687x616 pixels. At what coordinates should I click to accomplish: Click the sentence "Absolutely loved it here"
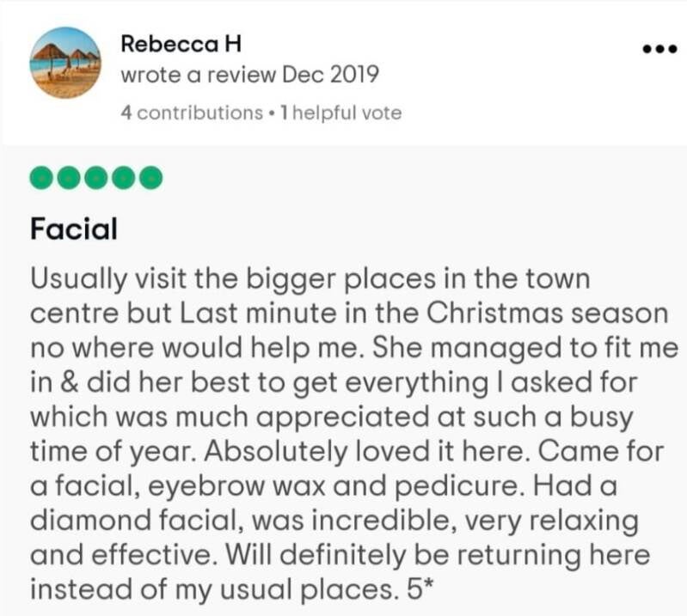pyautogui.click(x=364, y=451)
